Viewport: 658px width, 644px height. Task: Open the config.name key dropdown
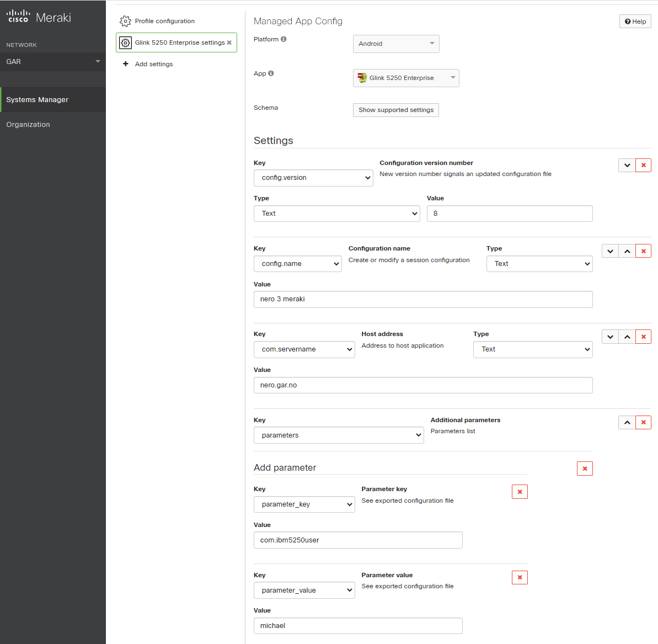[x=298, y=264]
